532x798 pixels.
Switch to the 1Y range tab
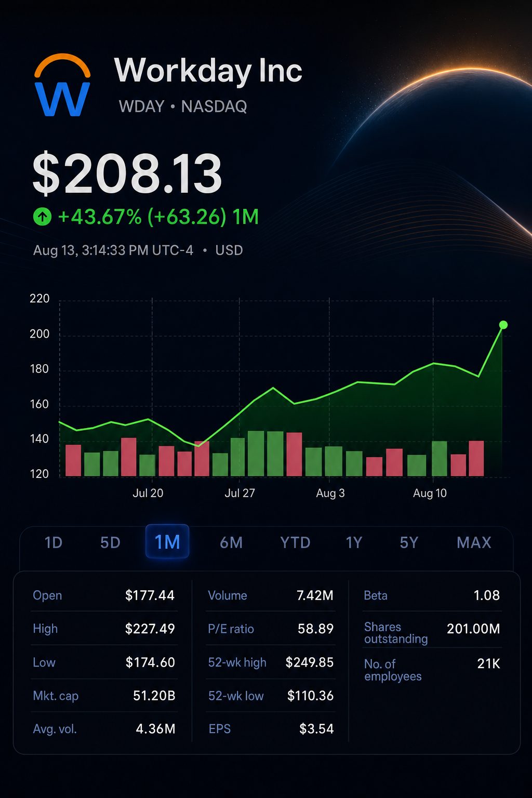[354, 542]
